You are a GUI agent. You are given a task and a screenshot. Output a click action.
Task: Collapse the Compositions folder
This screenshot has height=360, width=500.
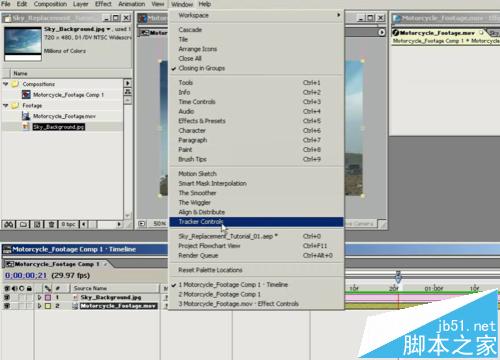pyautogui.click(x=6, y=84)
